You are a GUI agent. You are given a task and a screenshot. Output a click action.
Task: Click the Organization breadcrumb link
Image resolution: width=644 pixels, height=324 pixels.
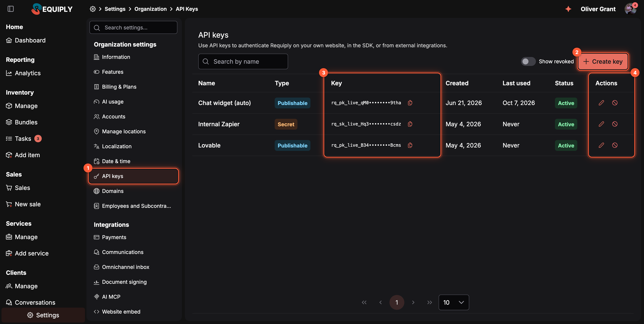(151, 9)
